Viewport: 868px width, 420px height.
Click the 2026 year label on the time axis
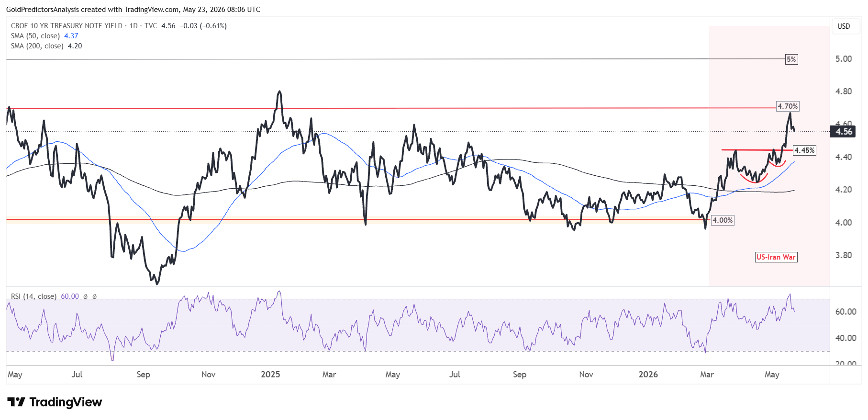[x=648, y=375]
